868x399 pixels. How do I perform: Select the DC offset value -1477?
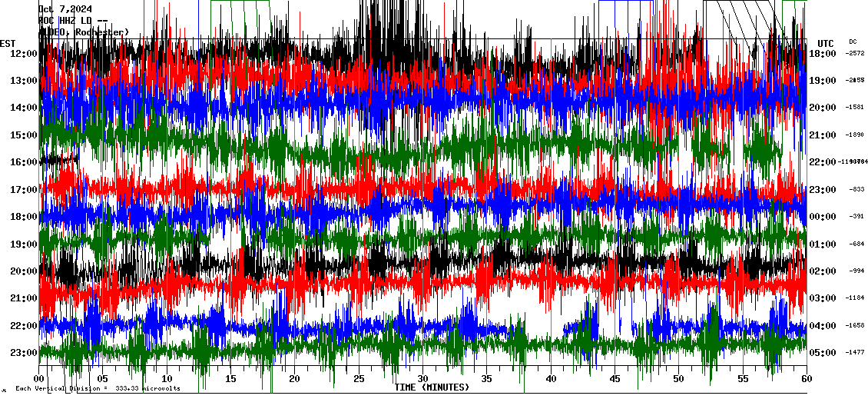pos(855,353)
